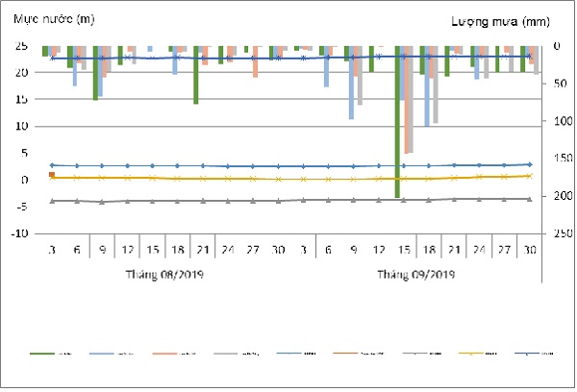Click the '250' tick on rainfall axis
This screenshot has width=577, height=392.
click(x=555, y=233)
